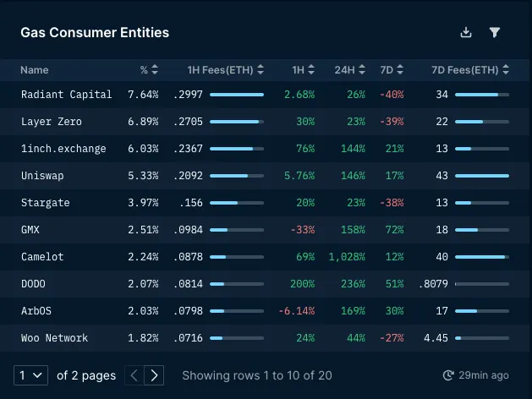The width and height of the screenshot is (532, 399).
Task: Select the Camelot entity name
Action: tap(42, 257)
